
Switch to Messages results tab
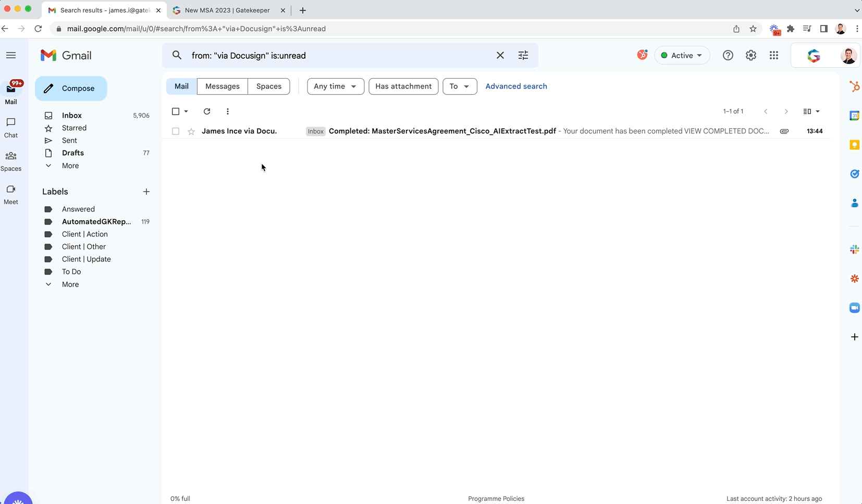coord(223,86)
